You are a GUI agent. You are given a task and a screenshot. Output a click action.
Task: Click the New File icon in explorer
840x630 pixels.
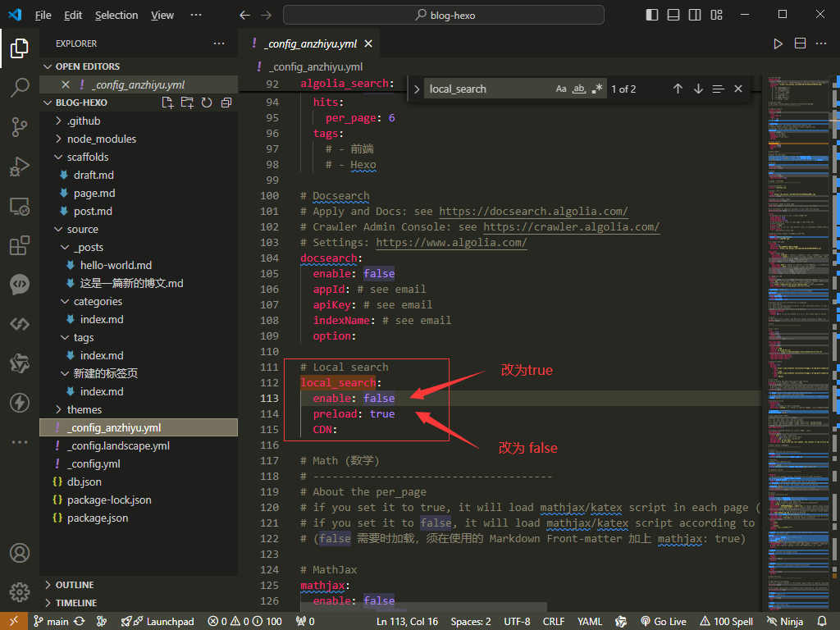tap(167, 103)
